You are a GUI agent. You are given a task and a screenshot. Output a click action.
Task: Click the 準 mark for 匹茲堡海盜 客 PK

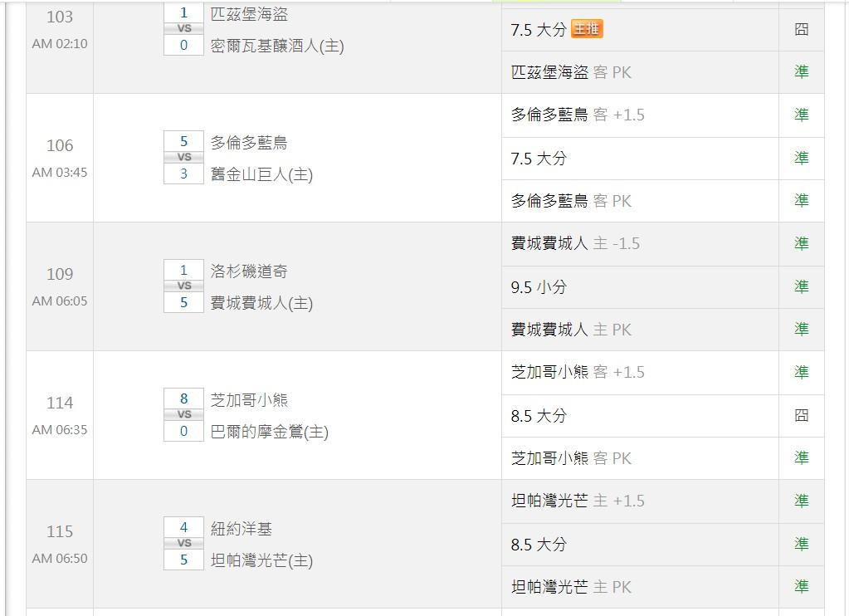[801, 72]
